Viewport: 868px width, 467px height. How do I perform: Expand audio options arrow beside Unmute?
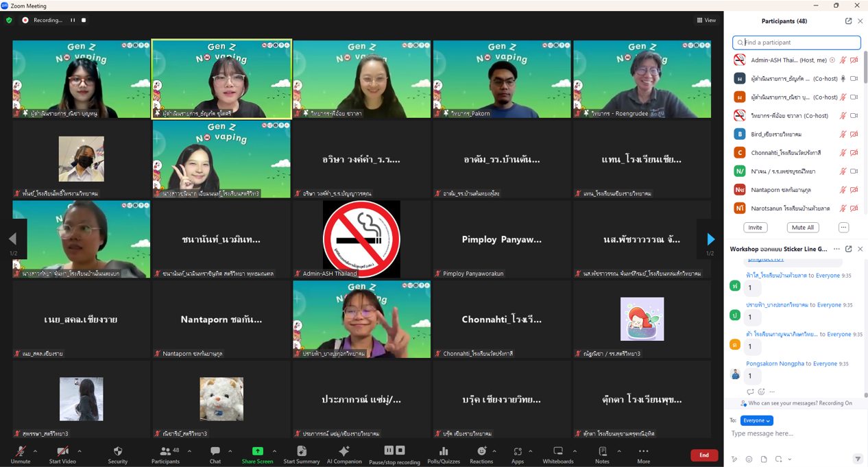coord(35,451)
